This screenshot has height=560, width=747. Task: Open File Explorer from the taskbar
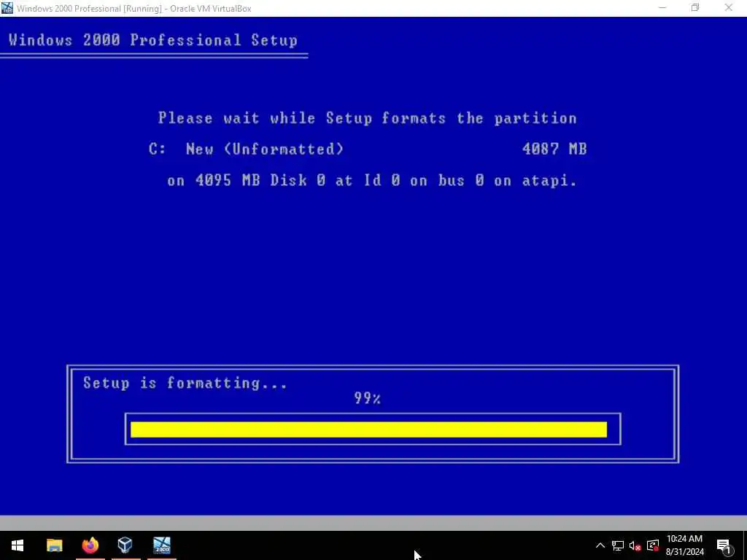(54, 545)
